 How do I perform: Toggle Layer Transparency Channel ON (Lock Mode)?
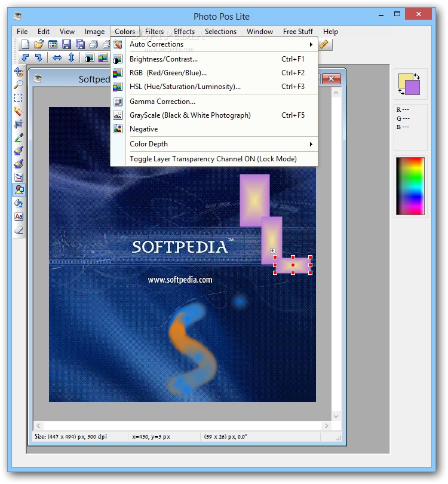point(214,159)
